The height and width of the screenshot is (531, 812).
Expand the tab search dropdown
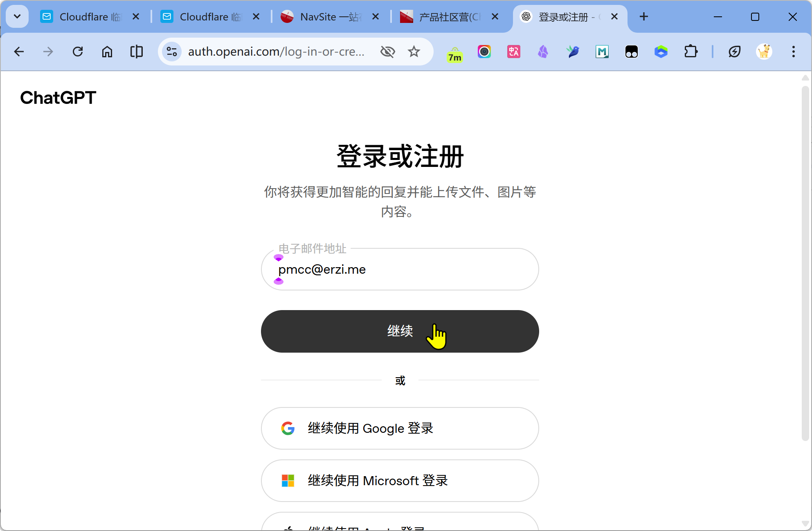coord(17,16)
